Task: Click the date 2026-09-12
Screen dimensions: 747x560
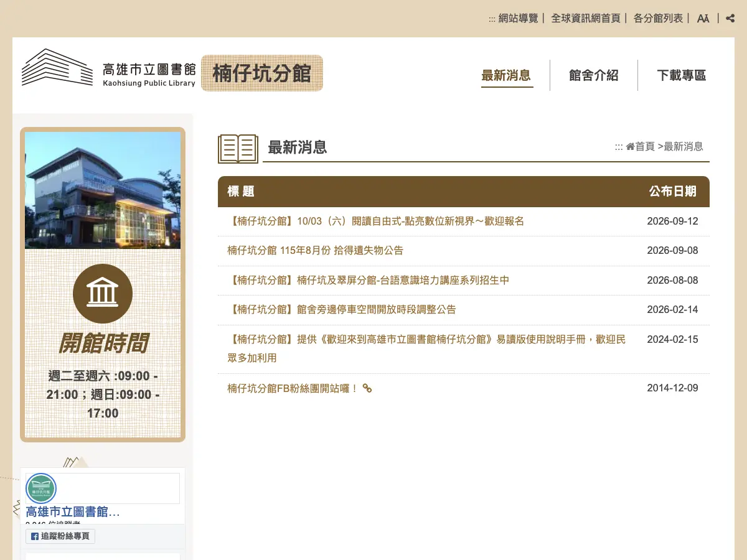Action: 673,221
